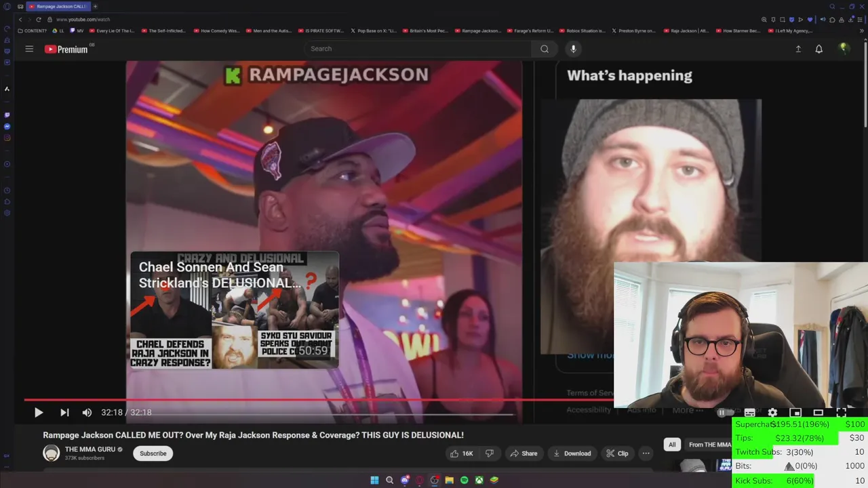Click the heart bookmark icon in address bar

[x=809, y=20]
